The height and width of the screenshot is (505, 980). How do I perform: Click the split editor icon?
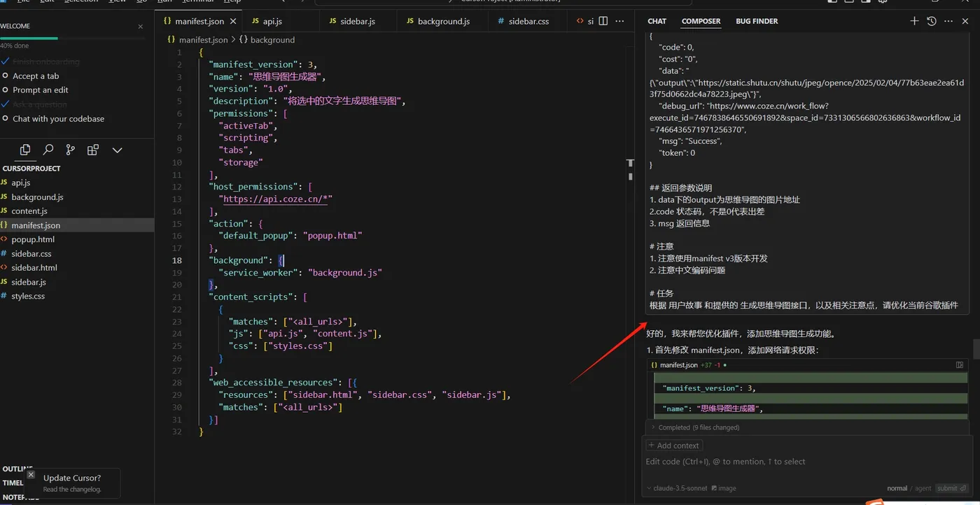click(603, 21)
